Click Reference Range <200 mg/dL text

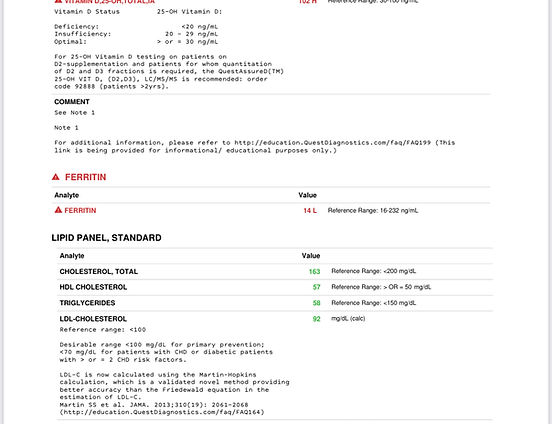coord(374,271)
